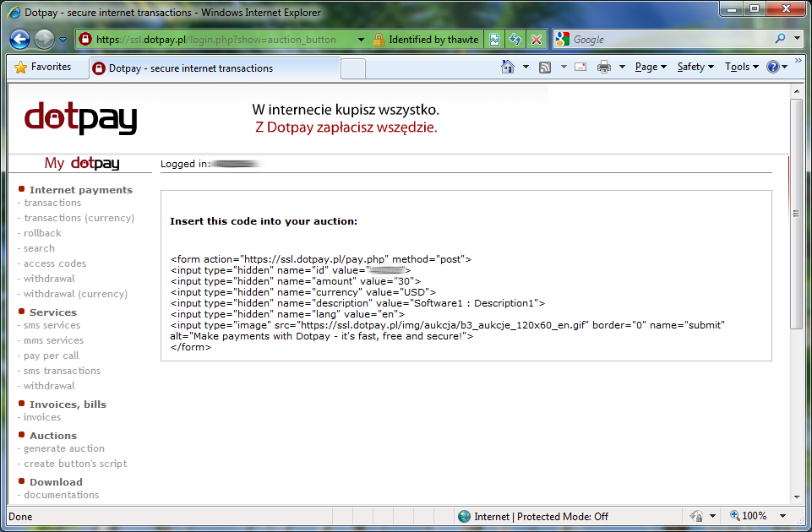812x532 pixels.
Task: Expand the address bar history dropdown
Action: [361, 40]
